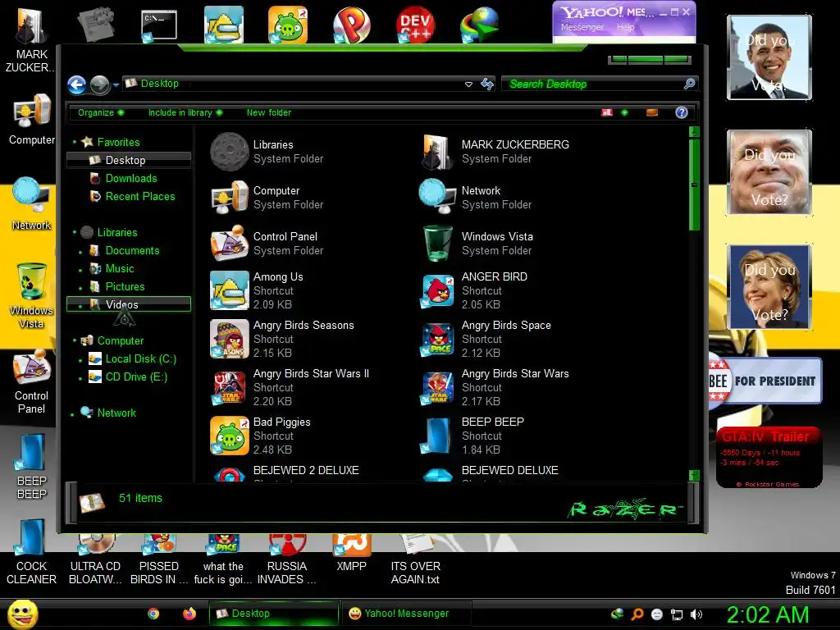Open Bad Piggies desktop icon at top

288,25
